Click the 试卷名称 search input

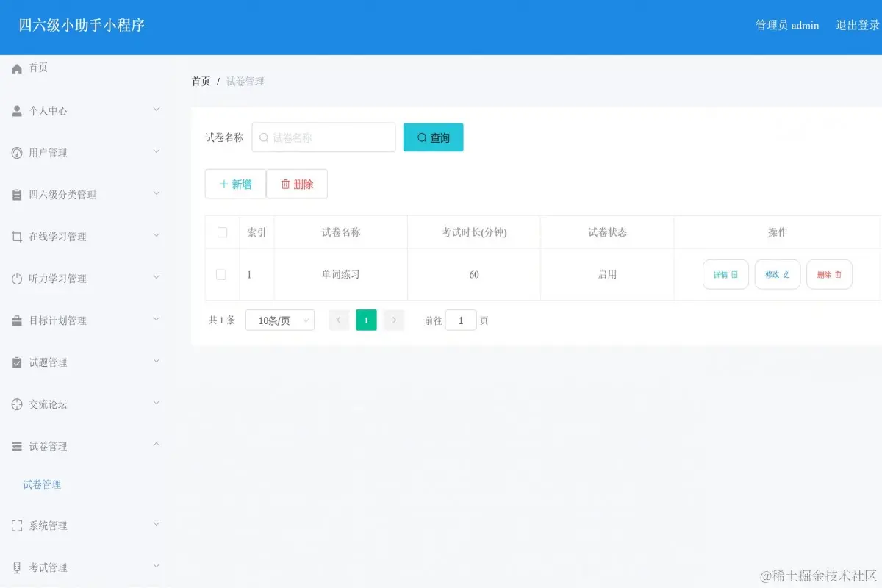click(324, 137)
